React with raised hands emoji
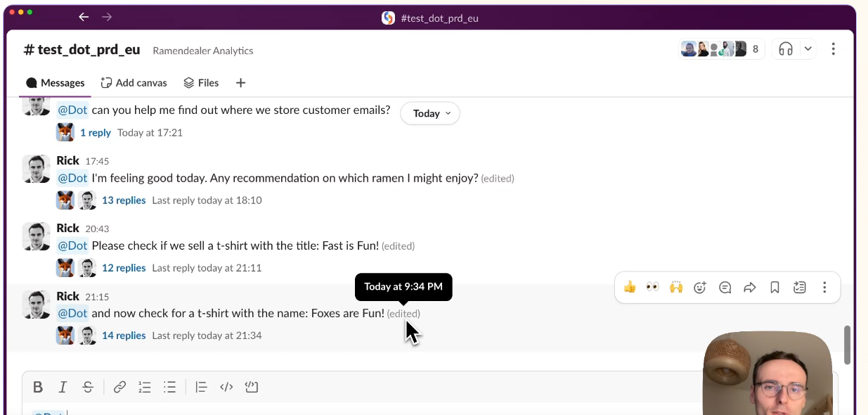 pyautogui.click(x=676, y=287)
